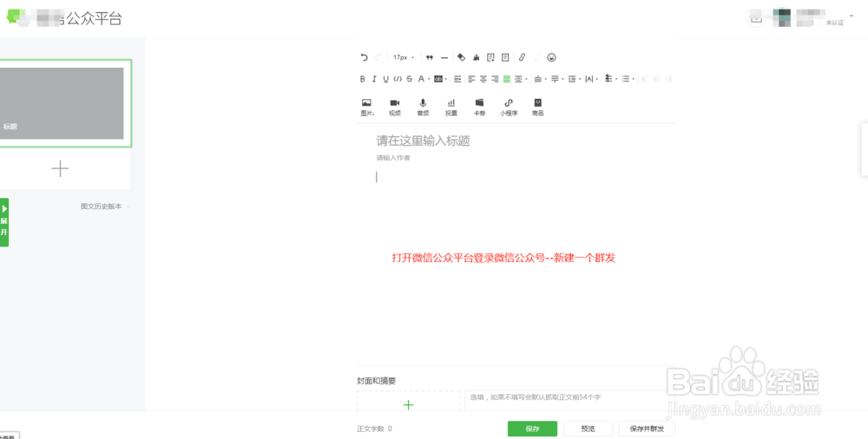868x439 pixels.
Task: Open the bulleted list style dropdown arrow
Action: pyautogui.click(x=634, y=79)
